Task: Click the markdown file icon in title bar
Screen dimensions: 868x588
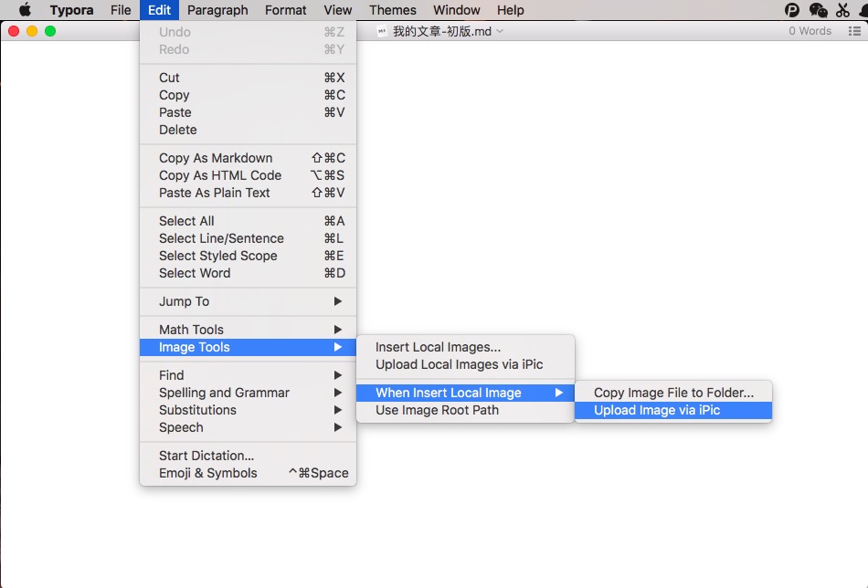Action: click(382, 32)
